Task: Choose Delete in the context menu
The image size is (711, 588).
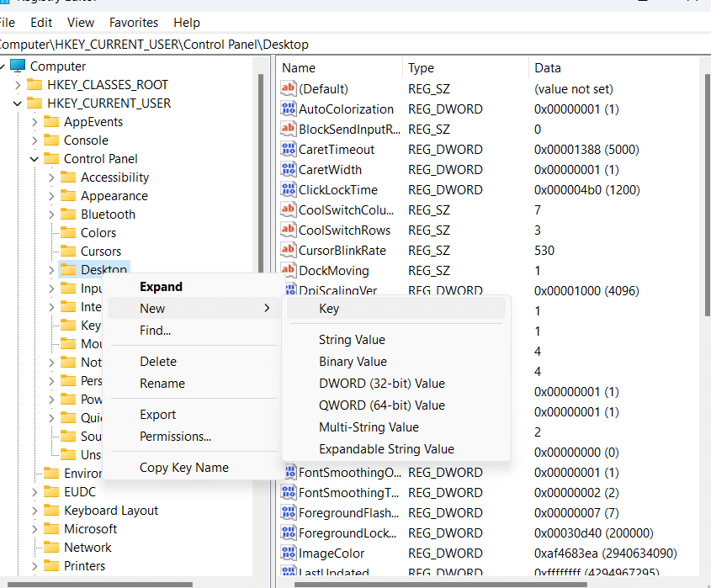Action: (194, 362)
